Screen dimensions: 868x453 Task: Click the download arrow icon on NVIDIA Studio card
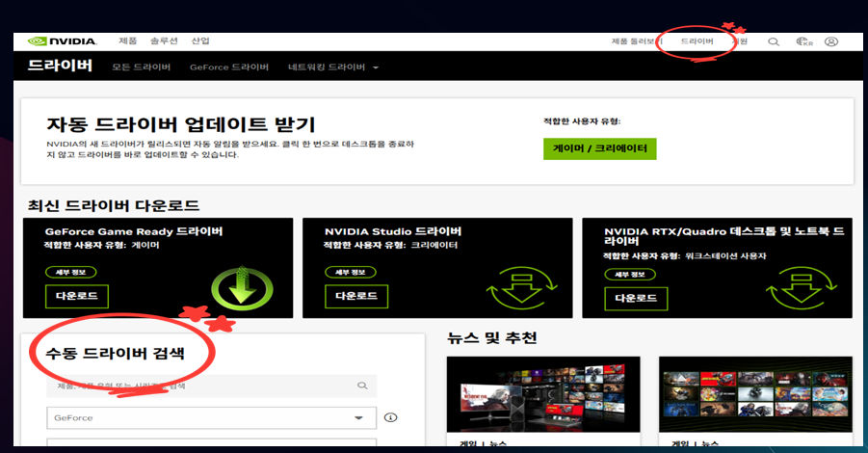[x=521, y=288]
